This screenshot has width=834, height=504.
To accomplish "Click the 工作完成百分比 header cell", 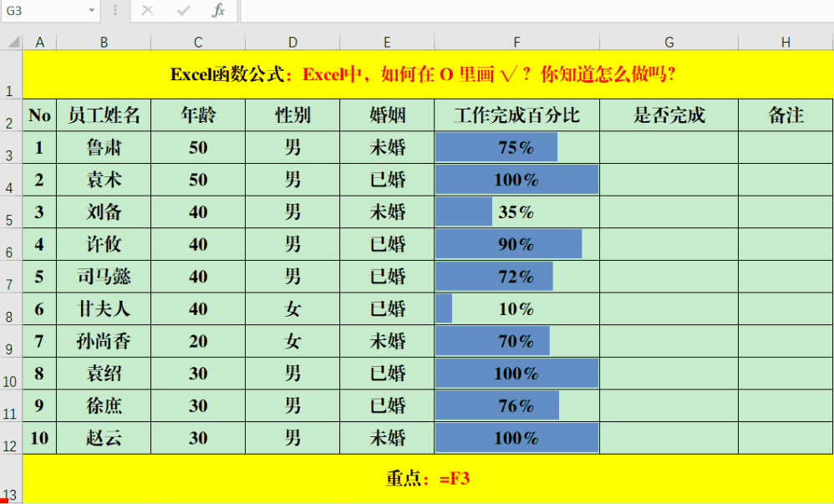I will coord(516,115).
